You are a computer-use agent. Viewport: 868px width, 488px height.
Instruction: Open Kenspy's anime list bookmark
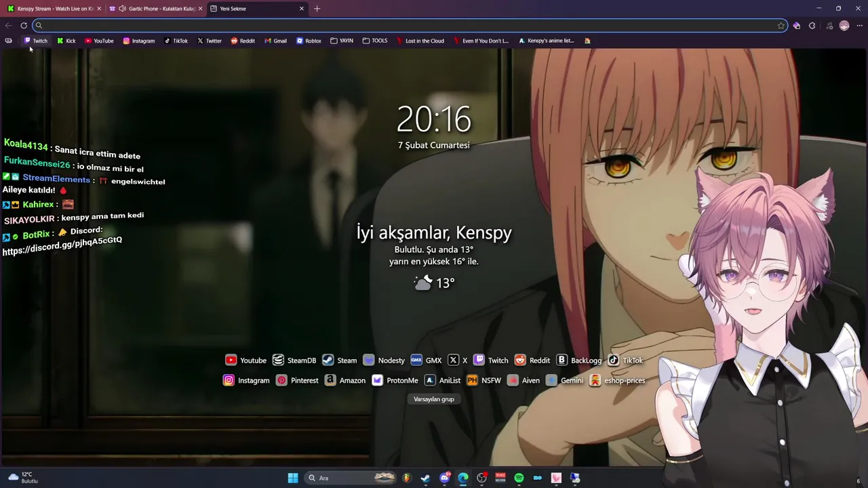tap(546, 41)
